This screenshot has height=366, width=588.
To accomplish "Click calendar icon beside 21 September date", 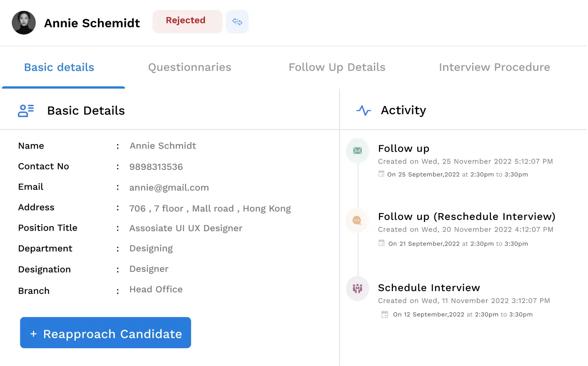I will point(381,243).
